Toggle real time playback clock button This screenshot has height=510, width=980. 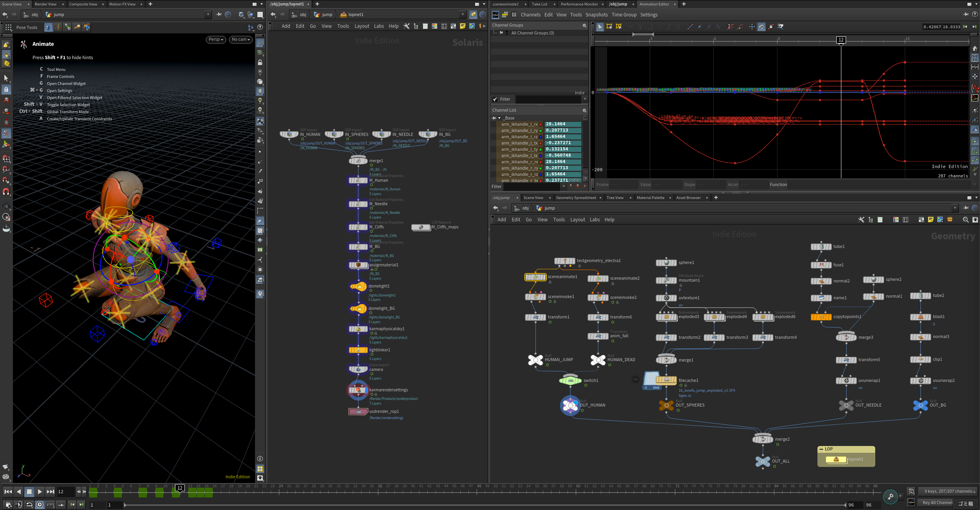click(x=40, y=505)
